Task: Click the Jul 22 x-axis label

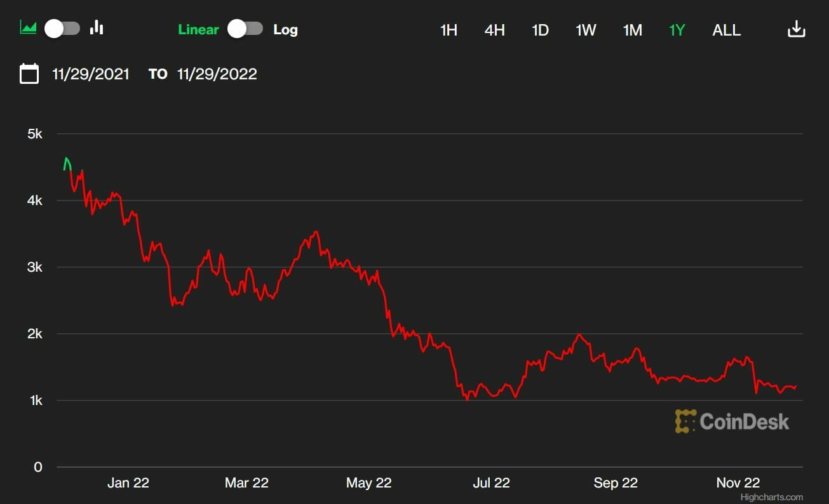Action: (x=492, y=483)
